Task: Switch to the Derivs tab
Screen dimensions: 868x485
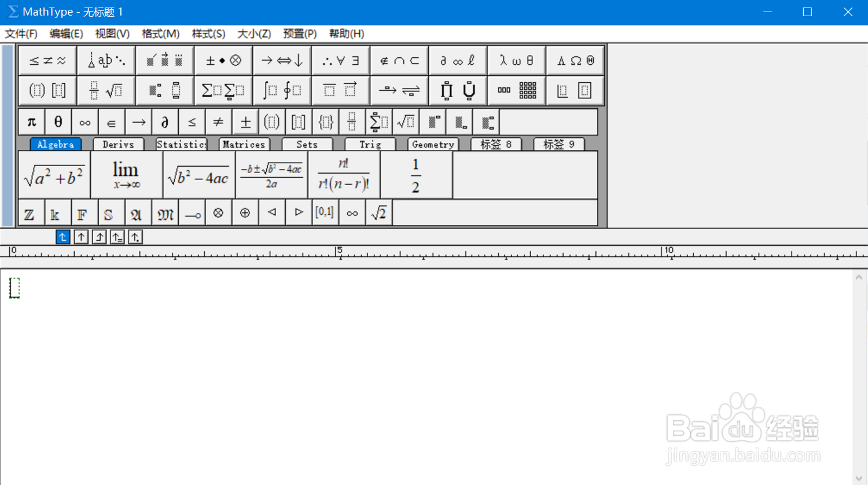Action: coord(119,144)
